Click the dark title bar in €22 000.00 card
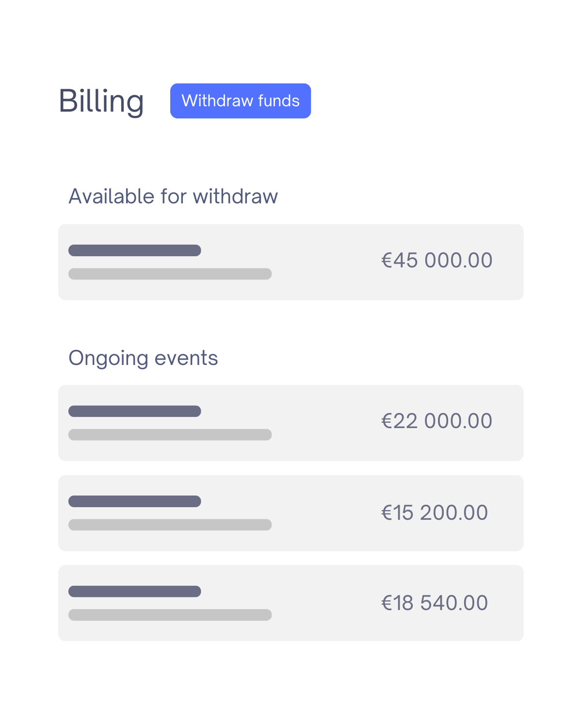 click(x=135, y=412)
